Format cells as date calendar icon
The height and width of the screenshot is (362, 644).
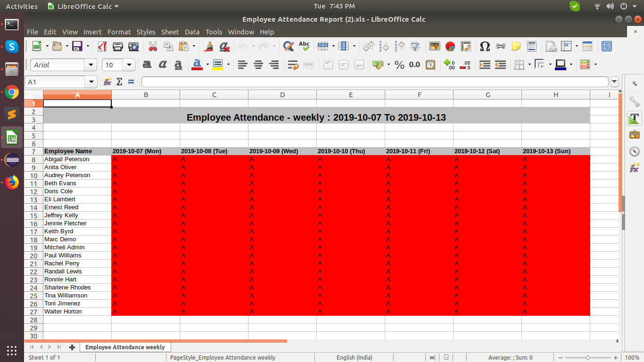(x=430, y=65)
